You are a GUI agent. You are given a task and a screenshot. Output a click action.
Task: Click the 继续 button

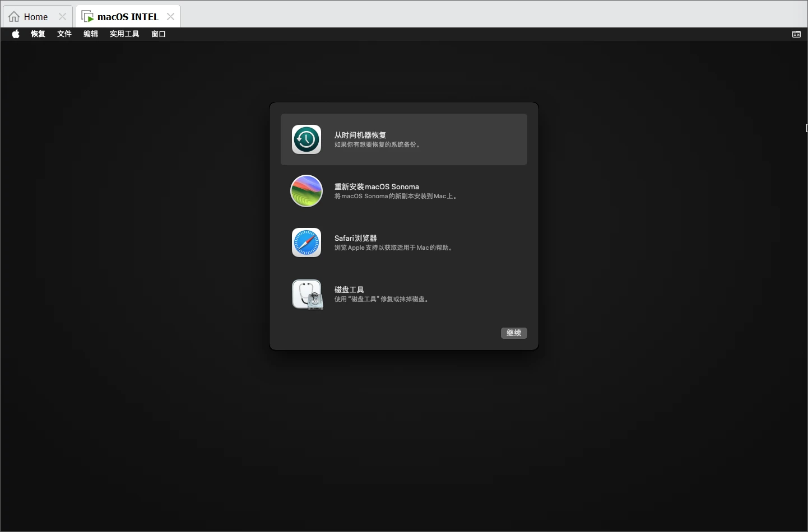click(514, 333)
